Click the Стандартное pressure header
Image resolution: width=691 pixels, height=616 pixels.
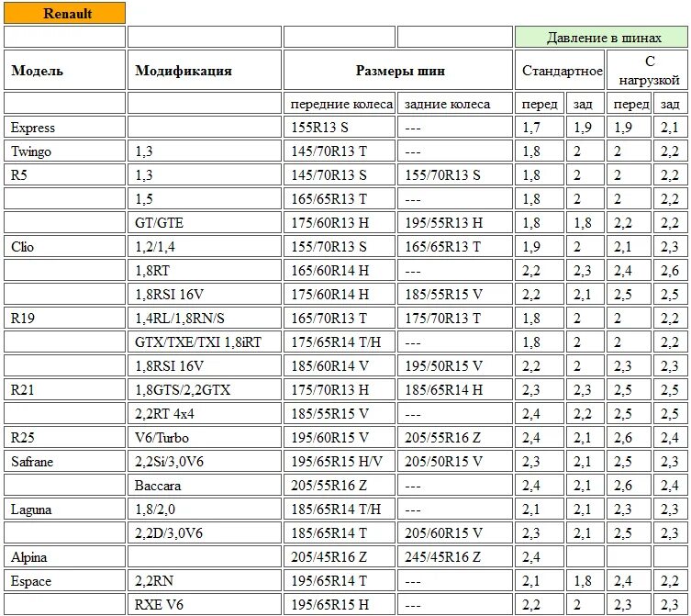click(x=561, y=70)
